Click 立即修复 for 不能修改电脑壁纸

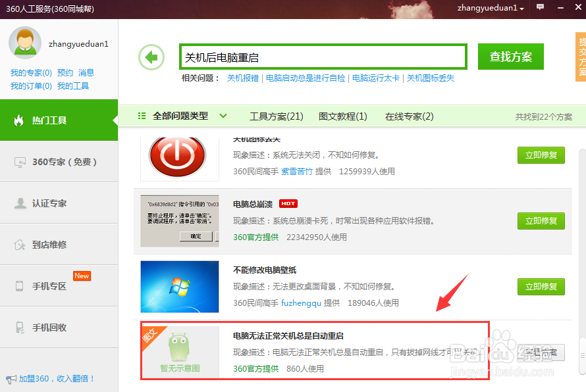tap(541, 287)
